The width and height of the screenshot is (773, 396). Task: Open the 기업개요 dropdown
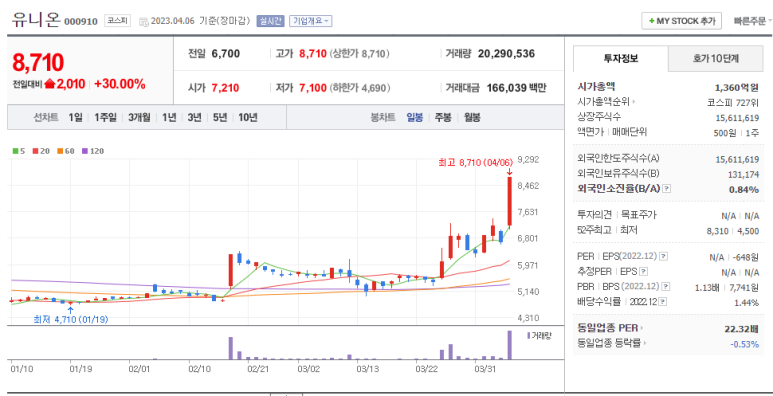[311, 21]
